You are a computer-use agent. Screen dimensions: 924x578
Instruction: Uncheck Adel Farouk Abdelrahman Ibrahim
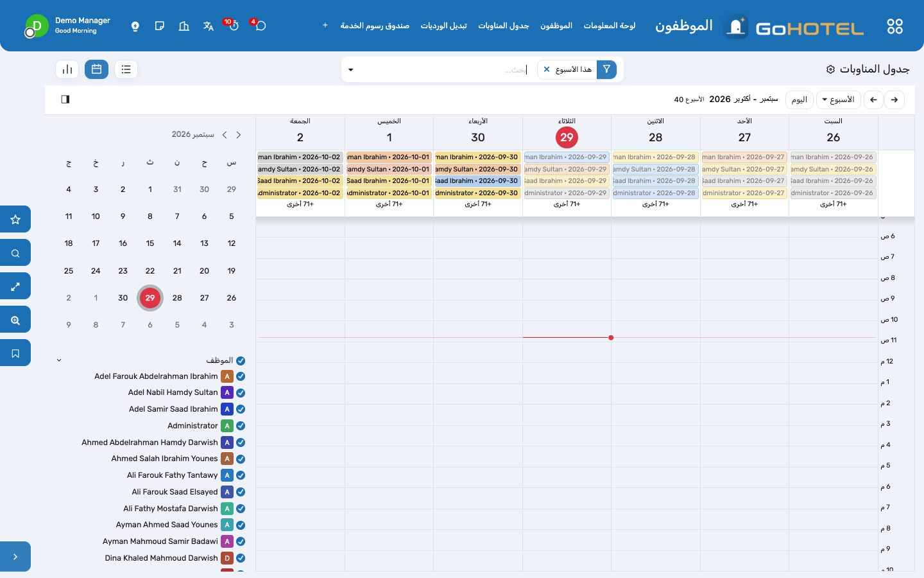tap(241, 376)
